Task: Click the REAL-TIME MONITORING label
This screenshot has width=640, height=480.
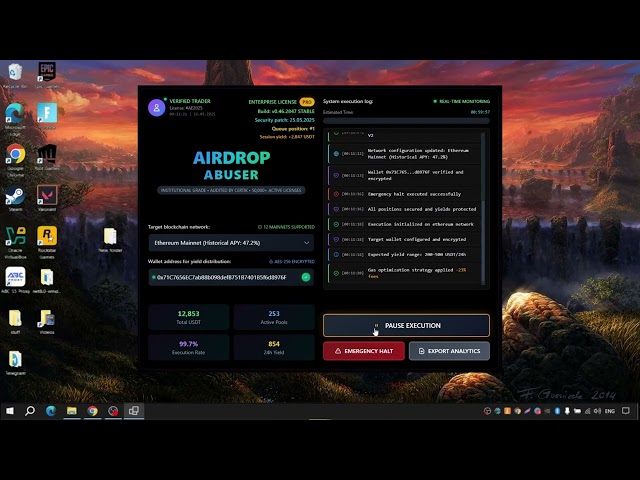Action: tap(462, 101)
